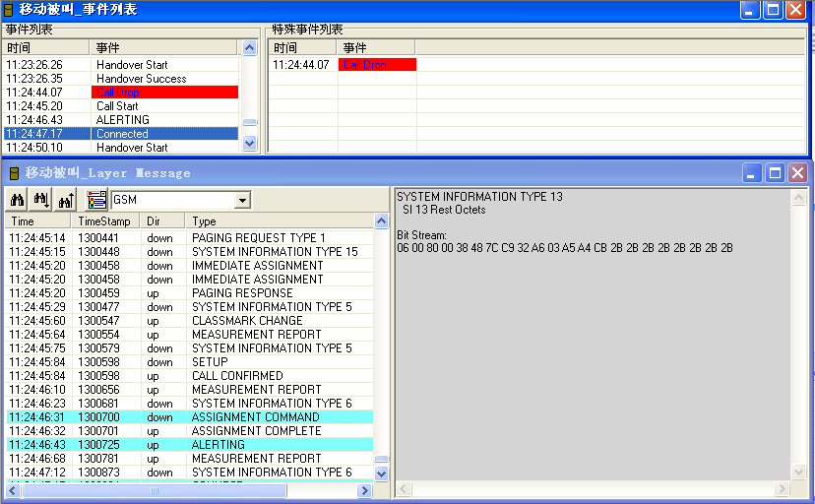Select the MEASUREMENT REPORT at 11:24:46:68

(x=190, y=459)
